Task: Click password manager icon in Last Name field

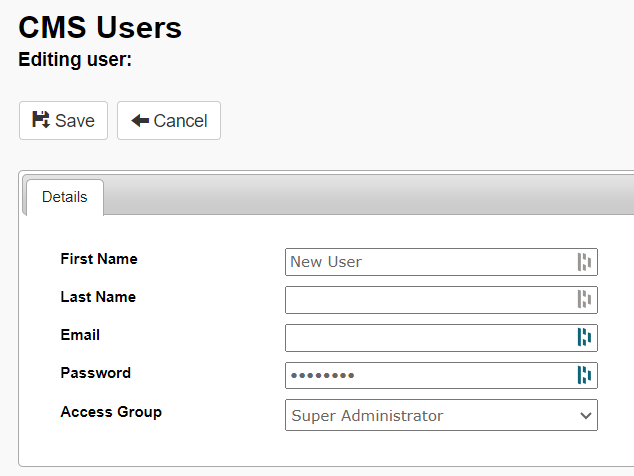Action: (584, 299)
